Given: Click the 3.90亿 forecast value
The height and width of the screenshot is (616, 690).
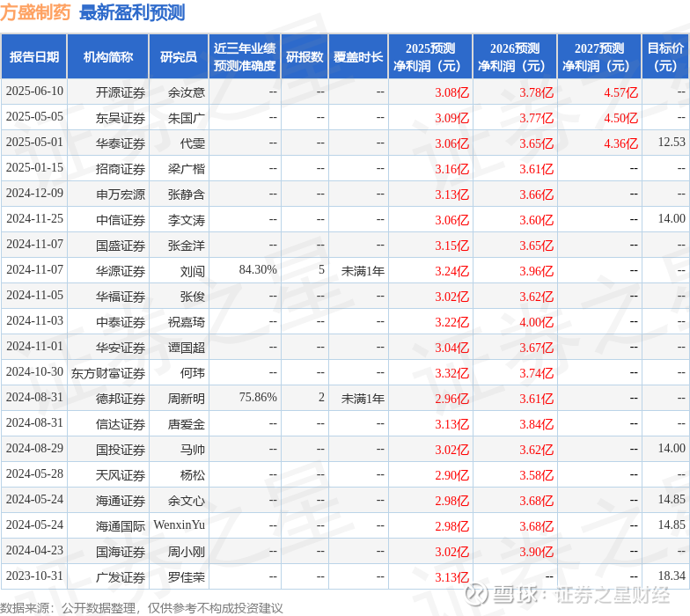Looking at the screenshot, I should point(537,552).
